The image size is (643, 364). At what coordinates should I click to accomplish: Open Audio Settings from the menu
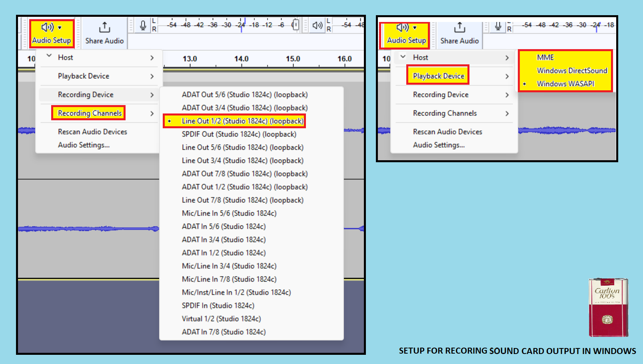[x=84, y=145]
